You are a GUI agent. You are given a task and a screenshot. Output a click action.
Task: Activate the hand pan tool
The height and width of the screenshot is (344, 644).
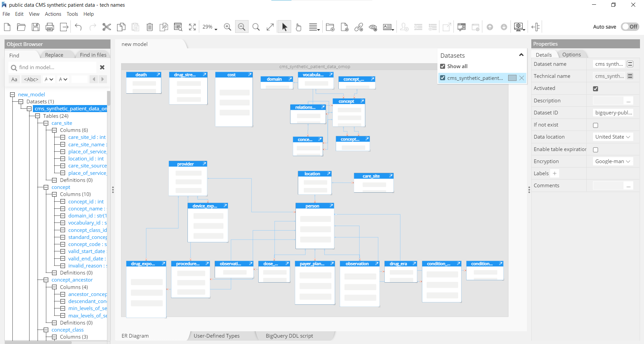[x=299, y=27]
